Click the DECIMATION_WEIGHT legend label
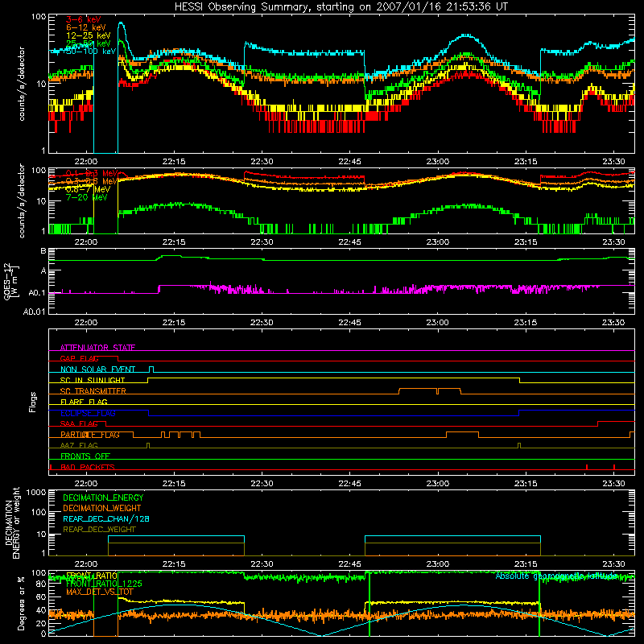Screen dimensions: 644x644 (102, 508)
